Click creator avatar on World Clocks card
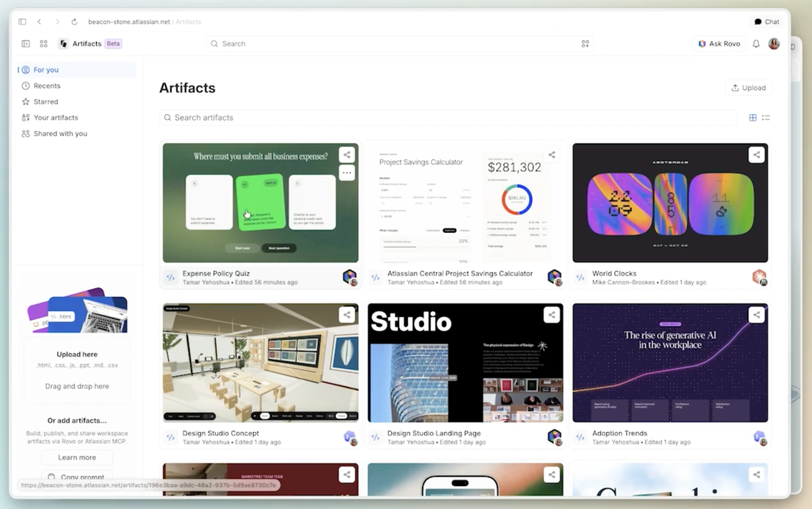812x509 pixels. coord(760,278)
